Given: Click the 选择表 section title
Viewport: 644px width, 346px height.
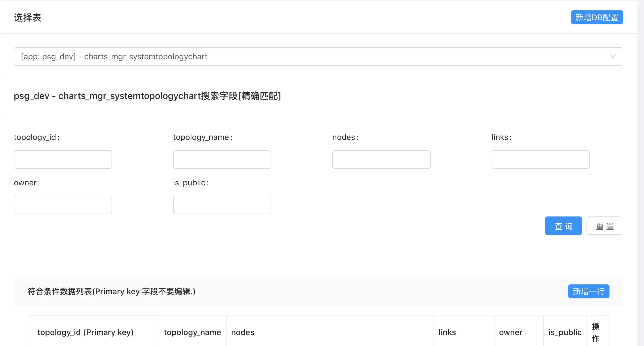Looking at the screenshot, I should point(28,18).
